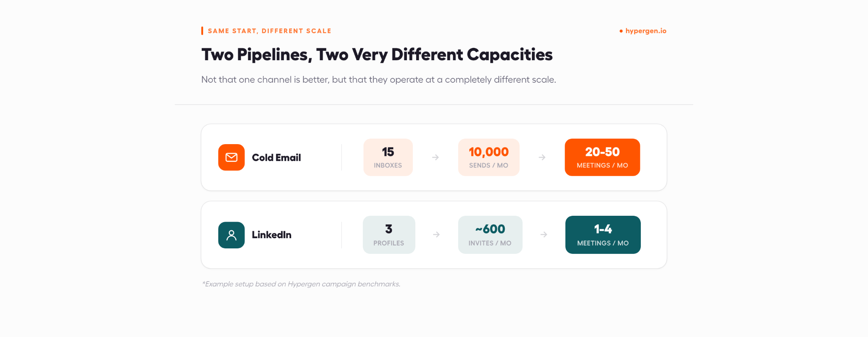Click the Same Start, Different Scale tagline
The image size is (868, 337).
point(270,31)
